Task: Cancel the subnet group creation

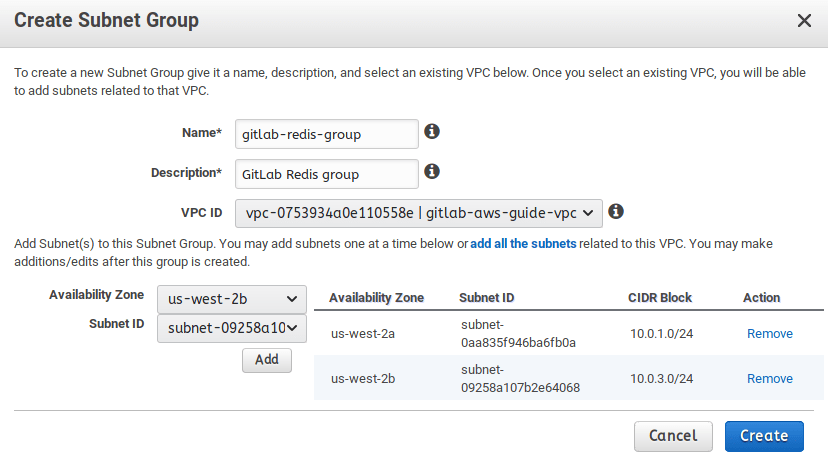Action: [x=673, y=436]
